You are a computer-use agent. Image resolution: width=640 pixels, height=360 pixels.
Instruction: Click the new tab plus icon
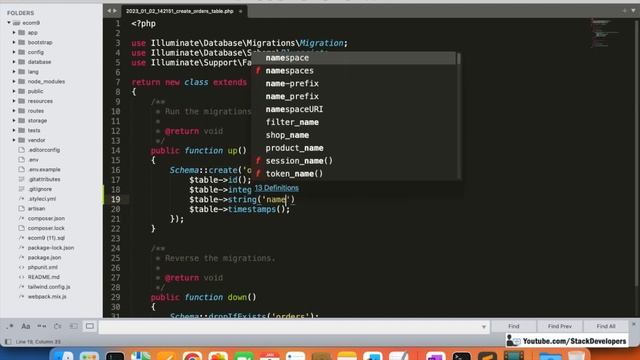pos(624,11)
